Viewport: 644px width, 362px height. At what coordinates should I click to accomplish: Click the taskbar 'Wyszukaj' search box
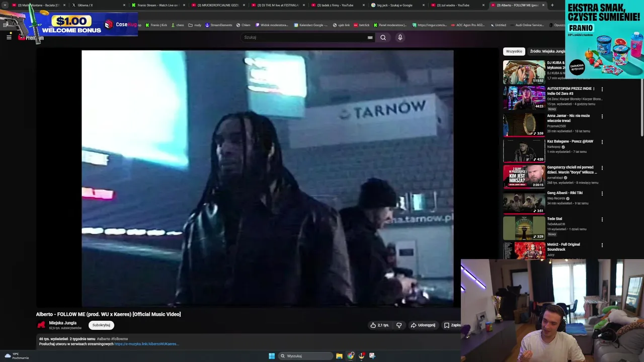point(305,356)
